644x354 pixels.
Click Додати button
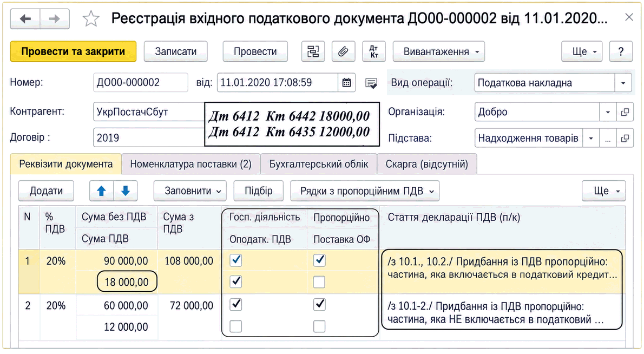[46, 191]
